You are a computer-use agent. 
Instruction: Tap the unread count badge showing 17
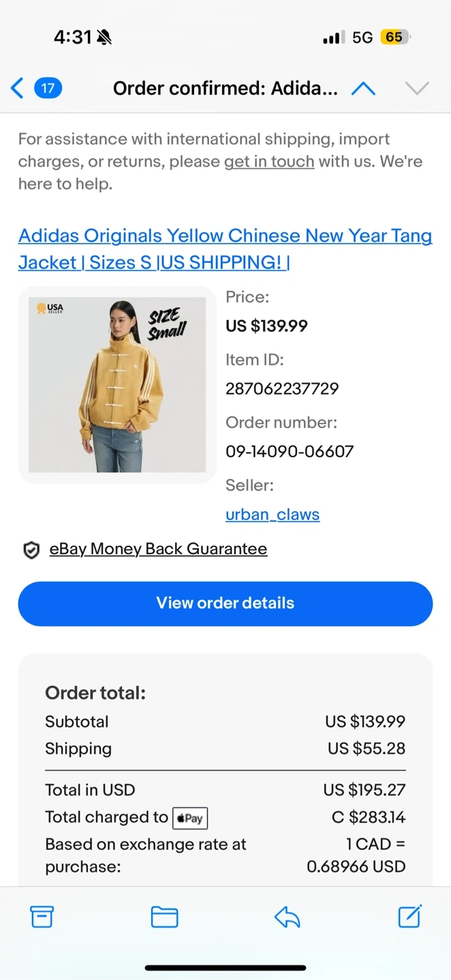[48, 88]
